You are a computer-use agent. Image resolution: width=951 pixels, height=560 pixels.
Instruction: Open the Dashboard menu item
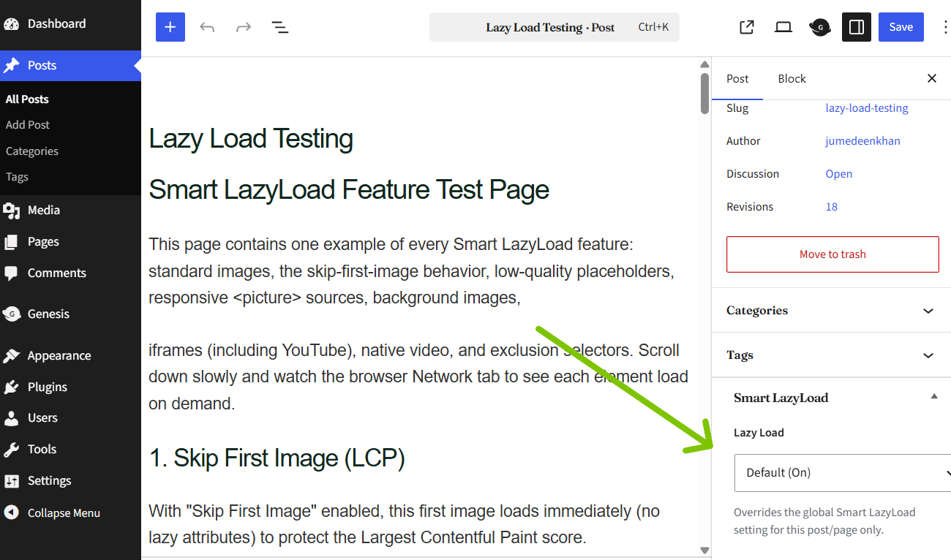(56, 24)
